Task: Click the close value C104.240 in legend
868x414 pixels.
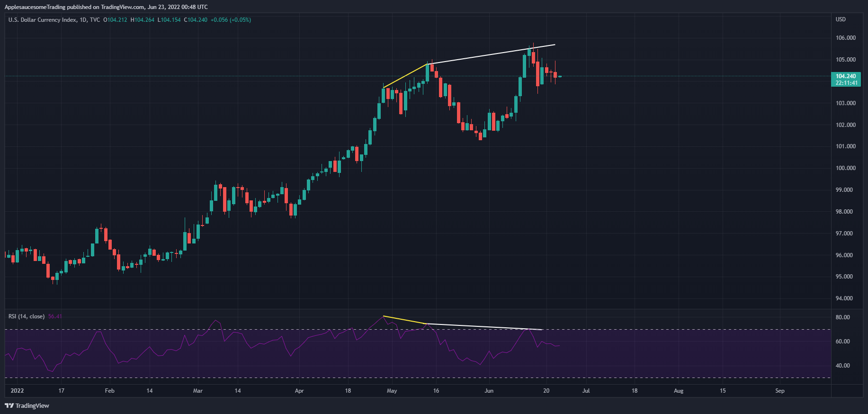Action: coord(196,20)
